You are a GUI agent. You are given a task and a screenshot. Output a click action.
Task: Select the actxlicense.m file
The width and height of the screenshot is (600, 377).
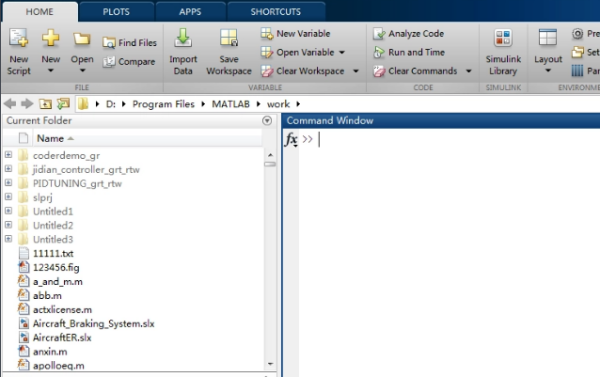pos(62,310)
